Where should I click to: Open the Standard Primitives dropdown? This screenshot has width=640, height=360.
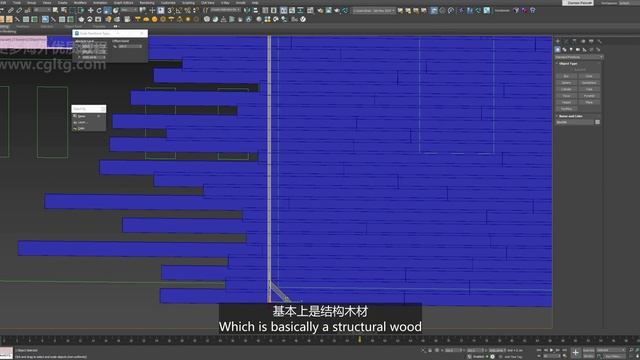pyautogui.click(x=578, y=57)
